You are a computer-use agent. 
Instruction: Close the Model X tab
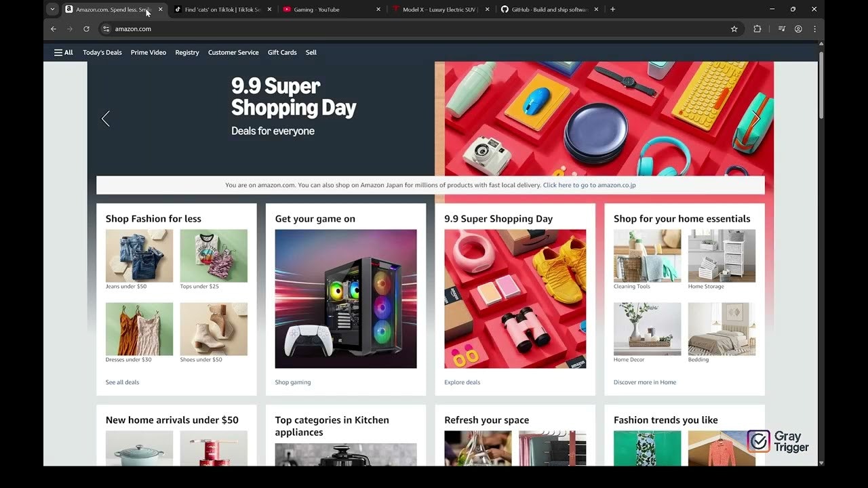coord(488,9)
